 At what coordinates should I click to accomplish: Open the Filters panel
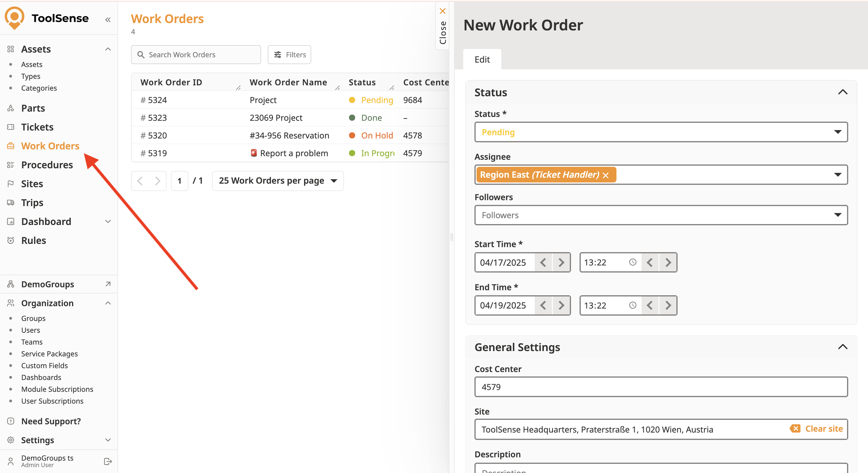pyautogui.click(x=289, y=55)
